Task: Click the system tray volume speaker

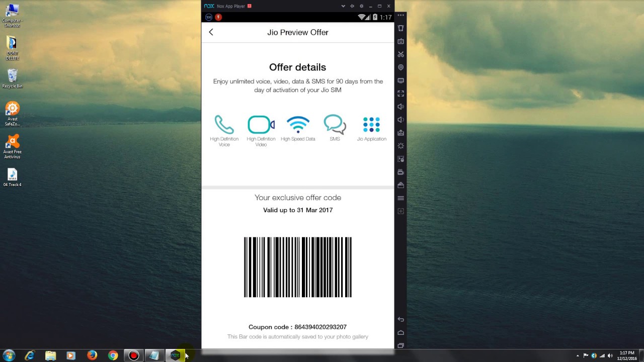Action: point(610,355)
